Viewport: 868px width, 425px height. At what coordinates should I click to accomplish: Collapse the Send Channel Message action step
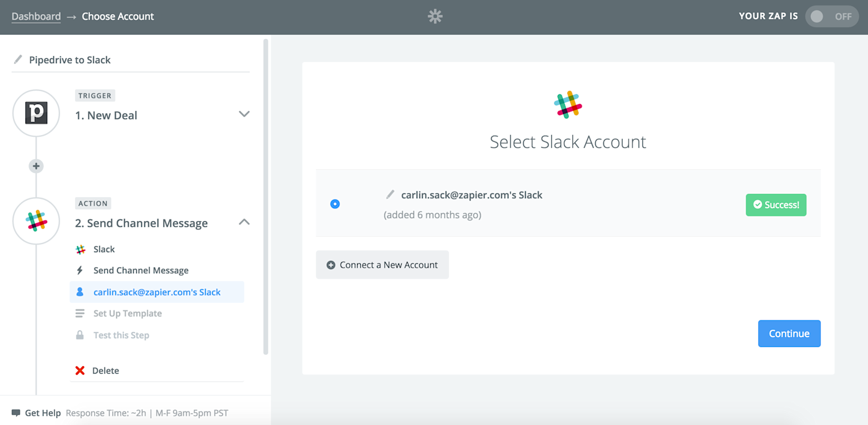point(244,222)
